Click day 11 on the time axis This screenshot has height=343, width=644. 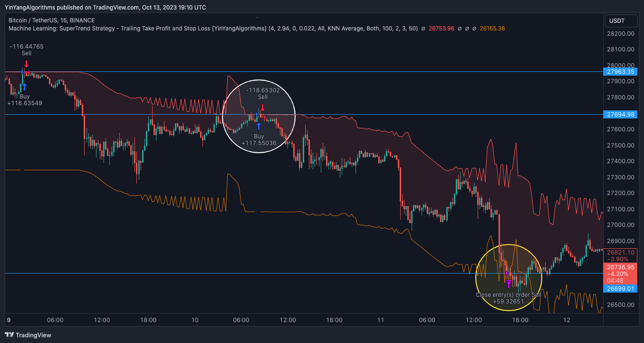click(380, 320)
